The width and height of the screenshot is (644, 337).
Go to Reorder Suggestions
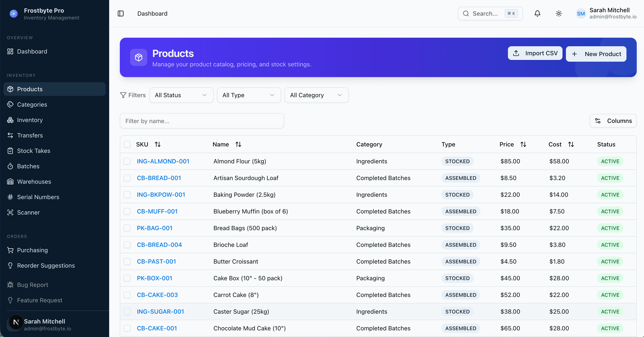(46, 265)
